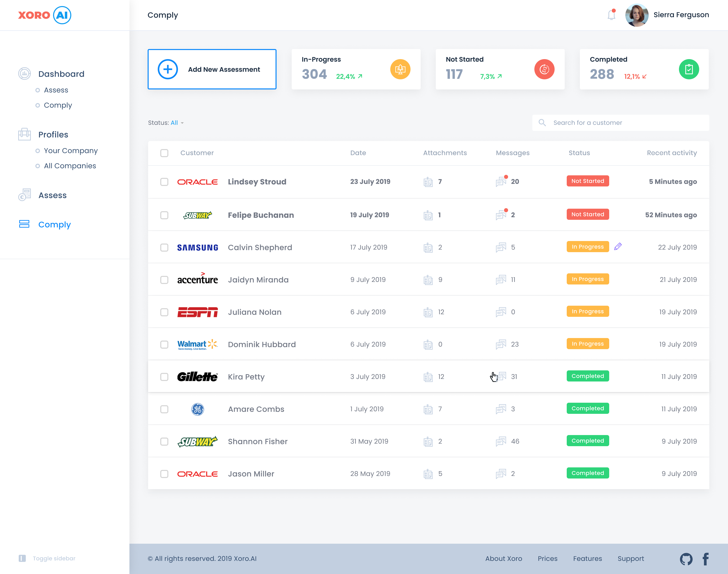The width and height of the screenshot is (728, 574).
Task: Click the attachments icon on Lindsey Stroud's row
Action: tap(428, 182)
